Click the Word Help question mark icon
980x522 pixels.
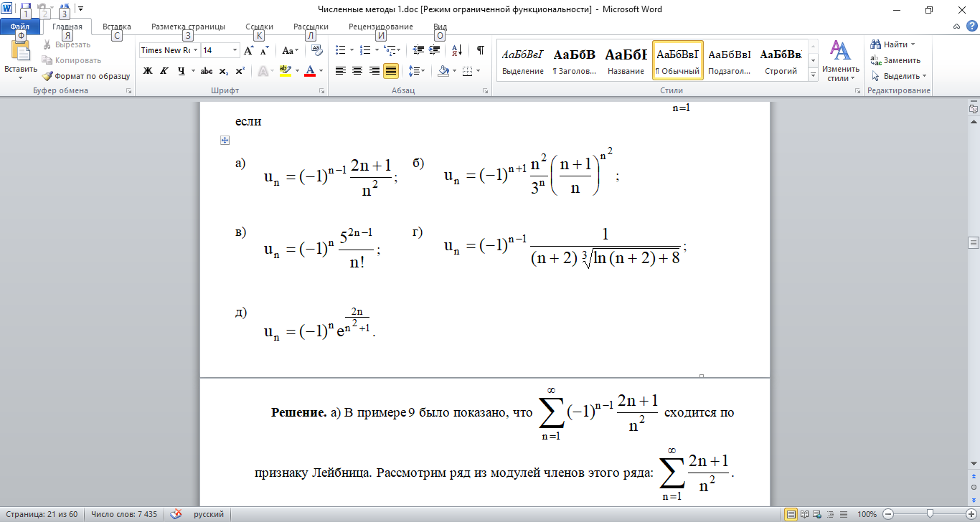971,26
